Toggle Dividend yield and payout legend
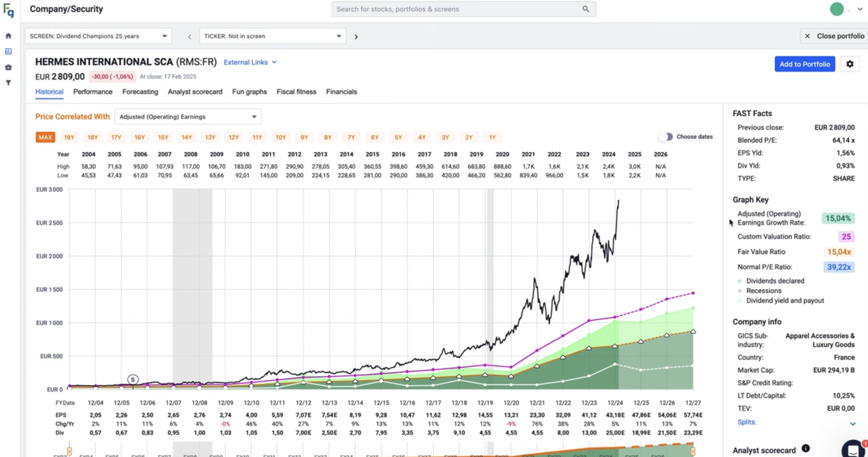Image resolution: width=868 pixels, height=457 pixels. (781, 300)
